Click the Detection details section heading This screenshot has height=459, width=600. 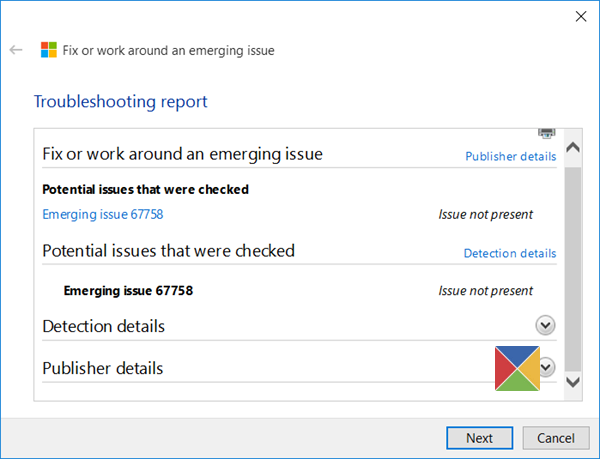(x=104, y=326)
